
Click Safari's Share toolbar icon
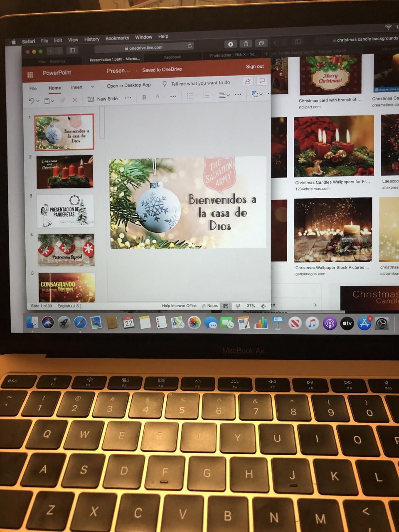246,44
